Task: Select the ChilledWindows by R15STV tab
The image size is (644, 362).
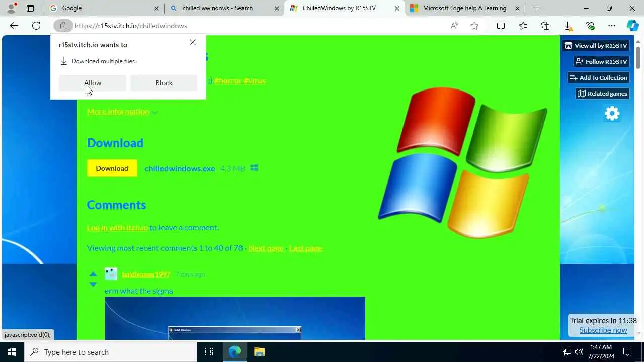Action: pos(345,8)
